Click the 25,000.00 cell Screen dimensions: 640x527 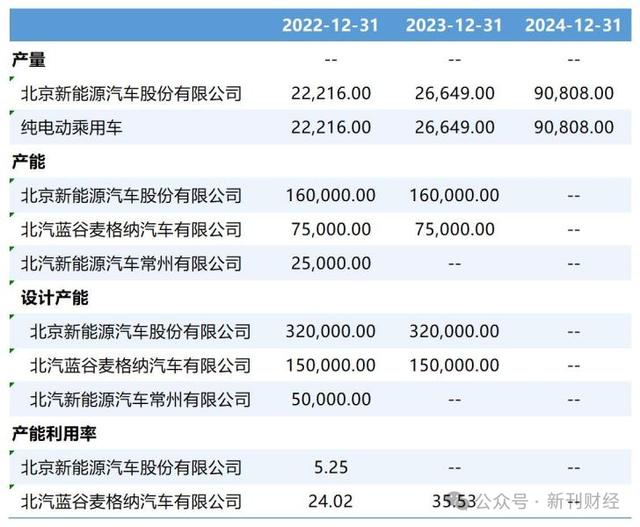click(331, 263)
